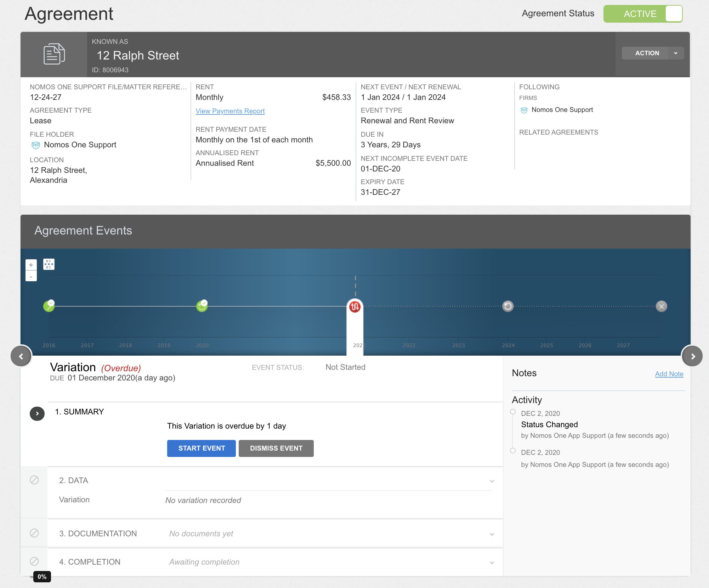Click Add Note in the Notes panel

669,374
